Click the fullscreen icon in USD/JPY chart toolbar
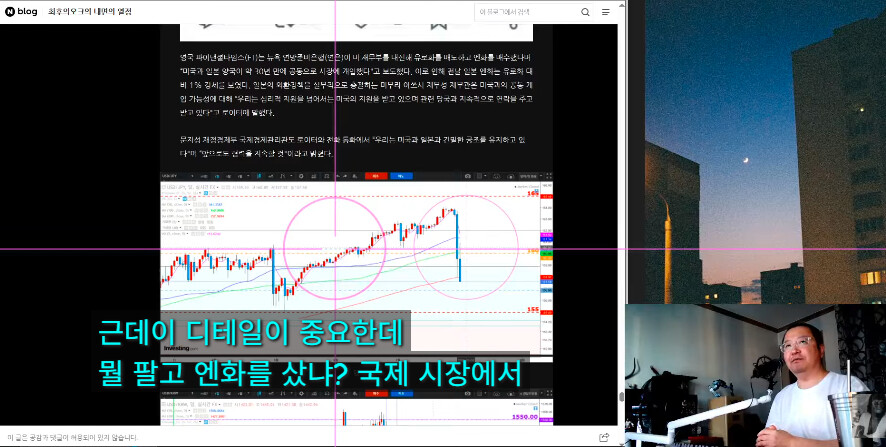 click(549, 176)
